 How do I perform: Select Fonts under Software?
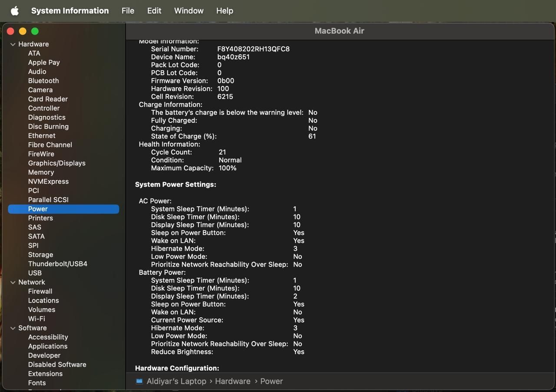pyautogui.click(x=37, y=382)
